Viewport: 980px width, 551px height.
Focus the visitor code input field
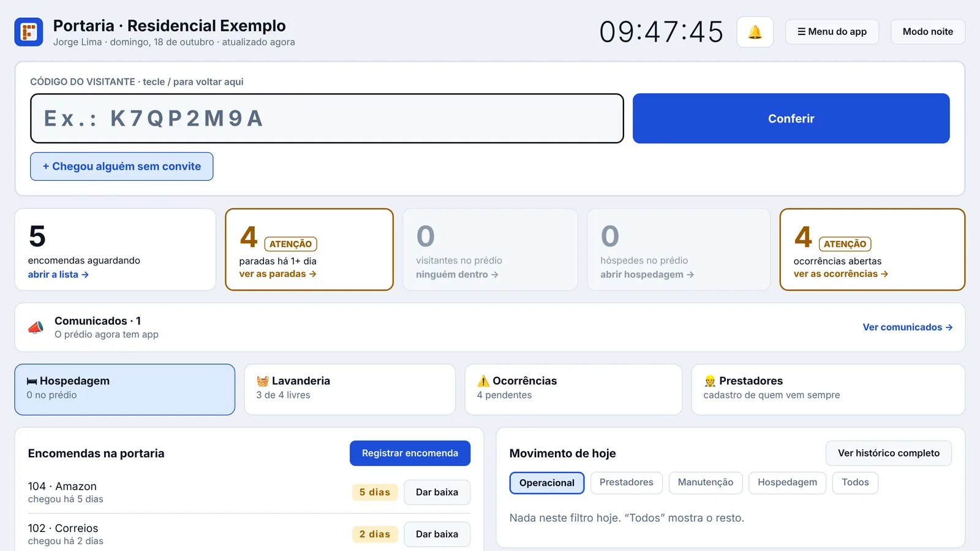(x=327, y=118)
